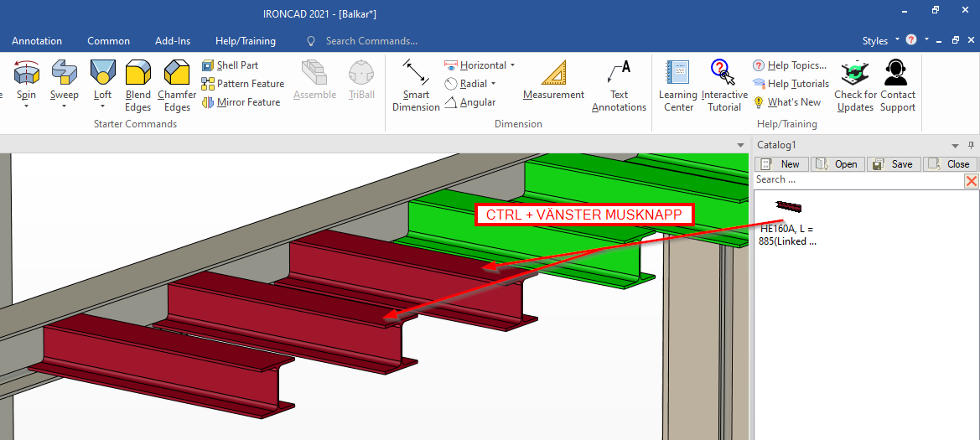Expand the Sweep dropdown arrow
This screenshot has width=980, height=440.
pyautogui.click(x=65, y=106)
